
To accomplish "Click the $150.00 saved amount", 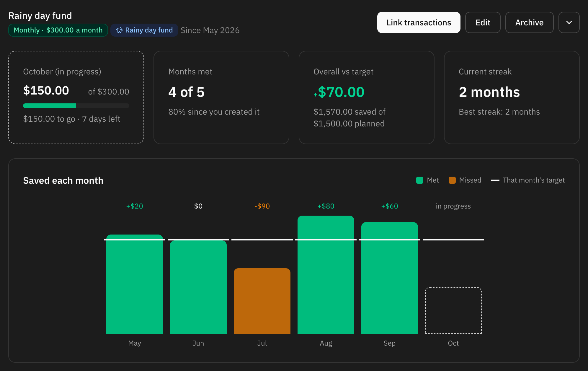I will pos(46,90).
